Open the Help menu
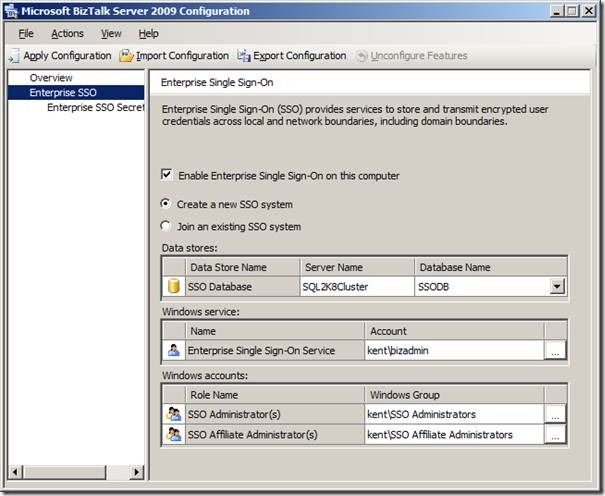Viewport: 605px width, 496px height. point(149,34)
